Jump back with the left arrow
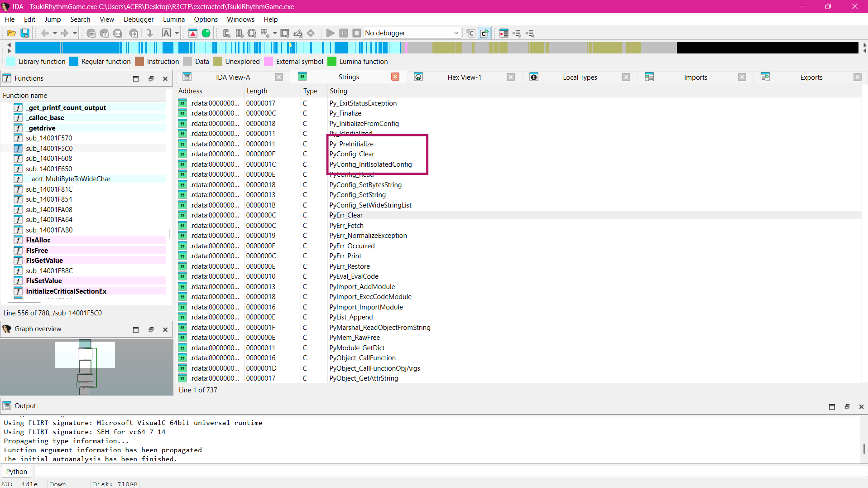 (45, 33)
